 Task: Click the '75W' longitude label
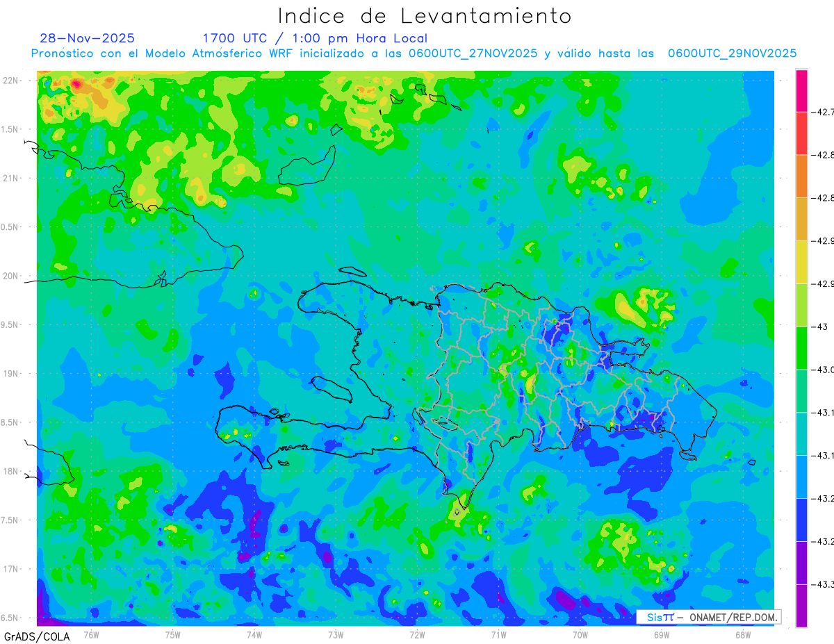pos(172,634)
